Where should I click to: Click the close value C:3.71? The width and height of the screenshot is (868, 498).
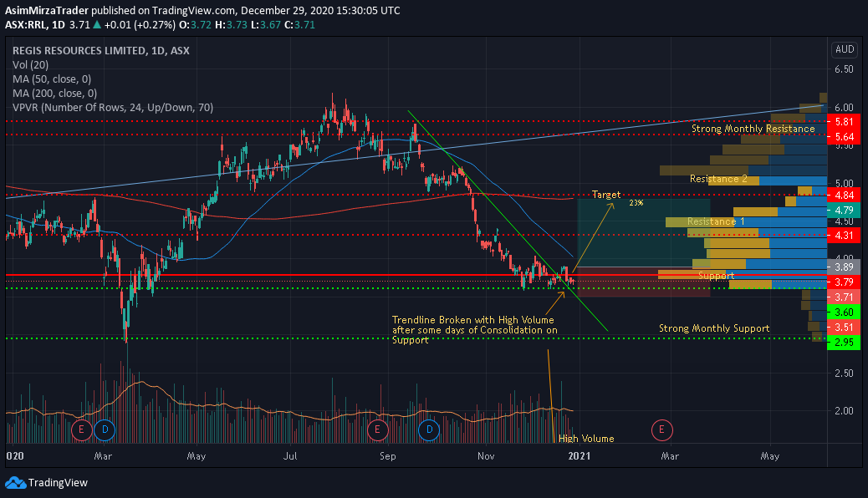pyautogui.click(x=299, y=25)
